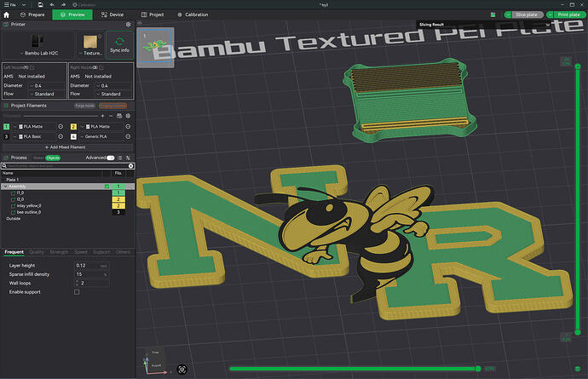The width and height of the screenshot is (588, 379).
Task: Click filament color swatch 2 yellow
Action: 73,127
